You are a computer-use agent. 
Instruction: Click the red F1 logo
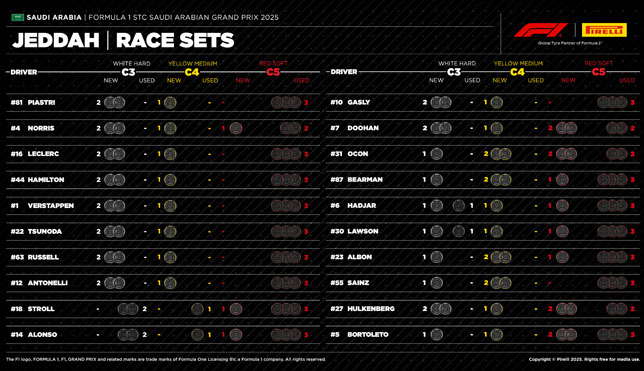pyautogui.click(x=541, y=30)
